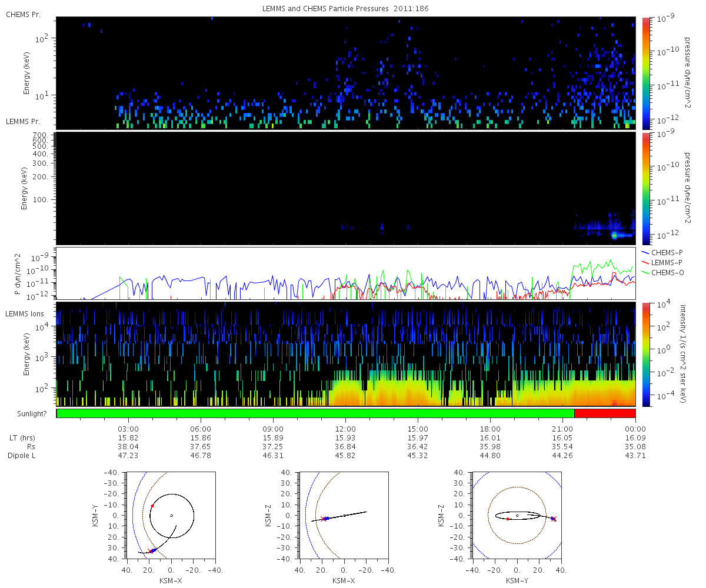Click the 03:00 time axis label
The width and height of the screenshot is (706, 588).
128,429
